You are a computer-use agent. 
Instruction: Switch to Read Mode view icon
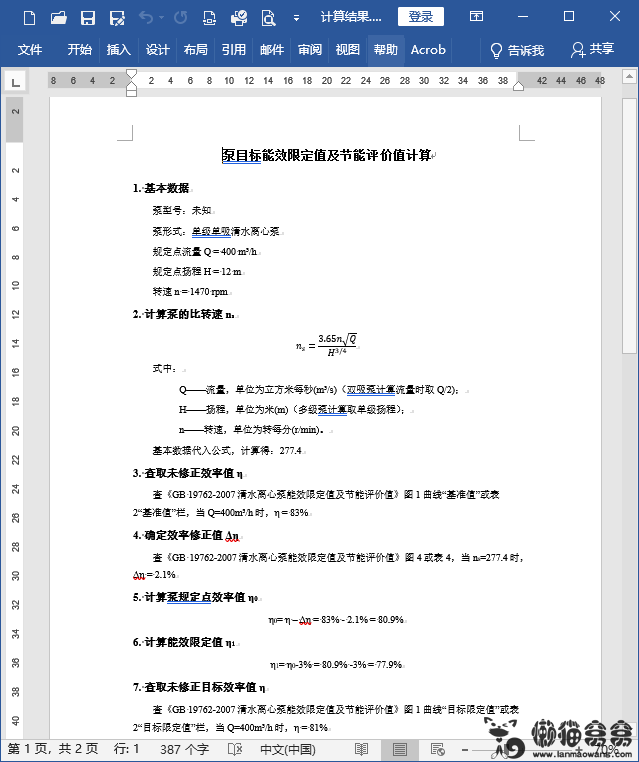[361, 749]
